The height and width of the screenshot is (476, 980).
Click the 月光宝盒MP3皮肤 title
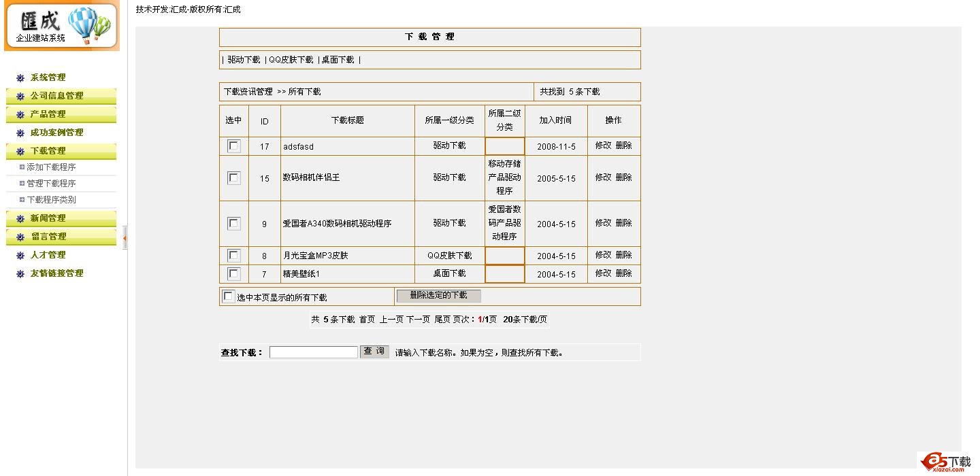(x=315, y=256)
